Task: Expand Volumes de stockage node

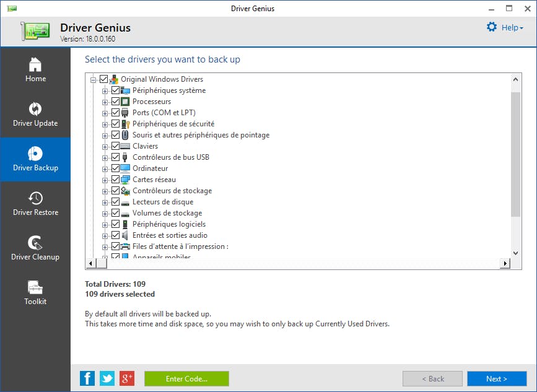Action: pyautogui.click(x=105, y=214)
